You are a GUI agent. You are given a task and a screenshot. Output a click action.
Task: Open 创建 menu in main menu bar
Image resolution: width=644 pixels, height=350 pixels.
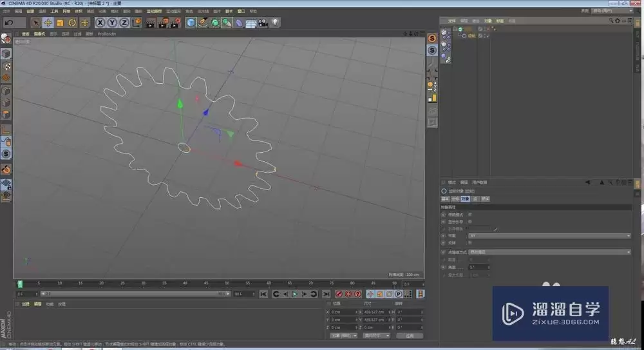[30, 11]
